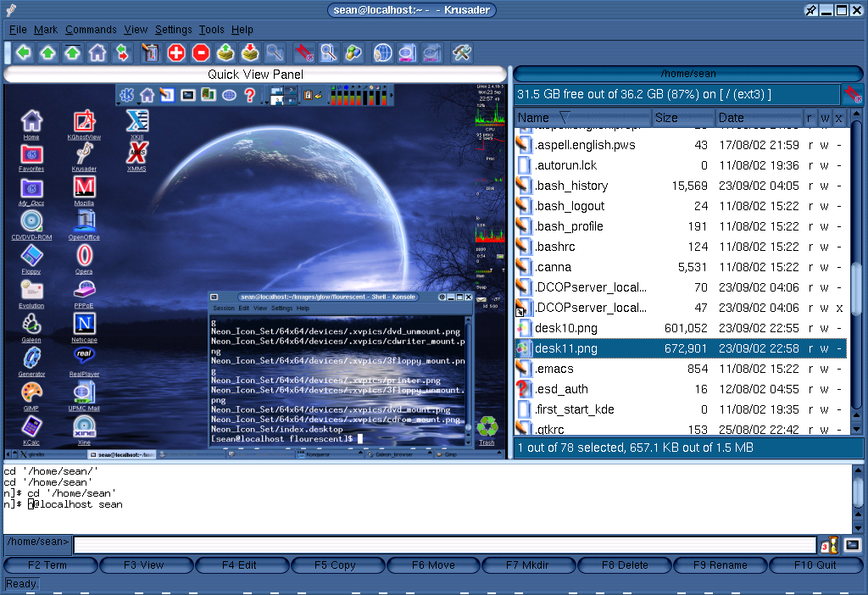Viewport: 868px width, 595px height.
Task: Open the Help menu
Action: pos(242,30)
